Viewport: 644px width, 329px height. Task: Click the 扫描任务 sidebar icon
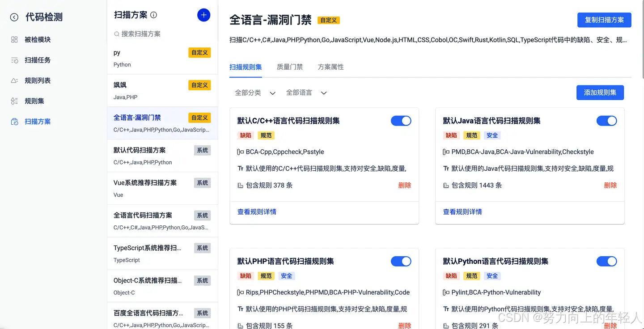14,60
